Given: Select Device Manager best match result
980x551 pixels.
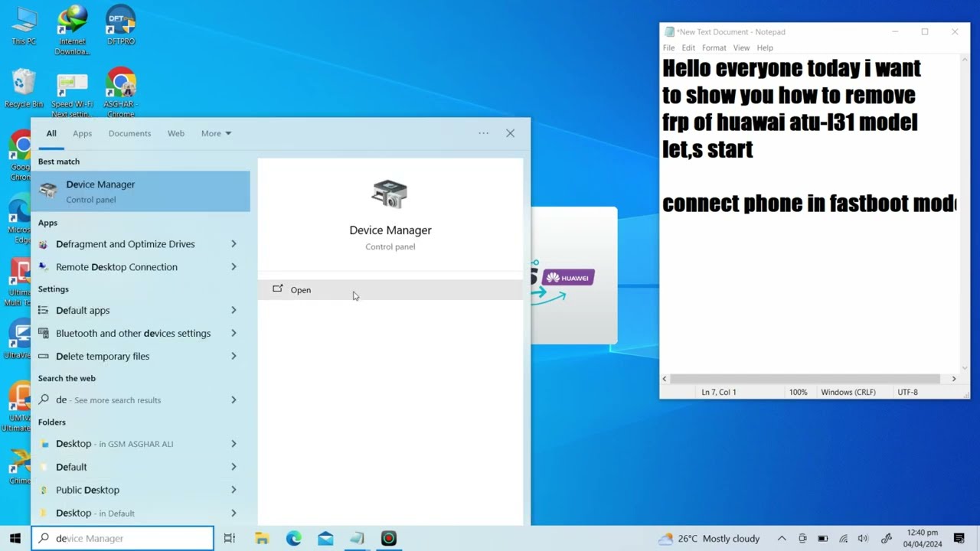Looking at the screenshot, I should [x=140, y=191].
